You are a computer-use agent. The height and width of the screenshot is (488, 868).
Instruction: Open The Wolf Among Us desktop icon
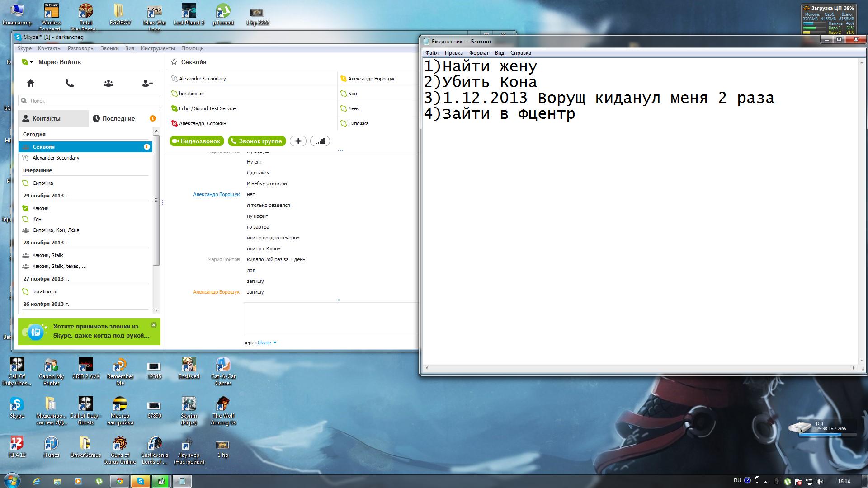point(223,411)
